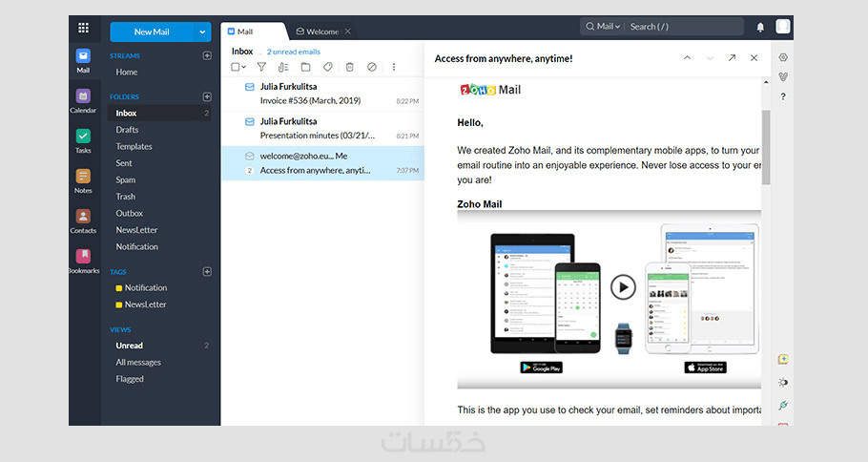Open the user profile avatar

point(783,26)
